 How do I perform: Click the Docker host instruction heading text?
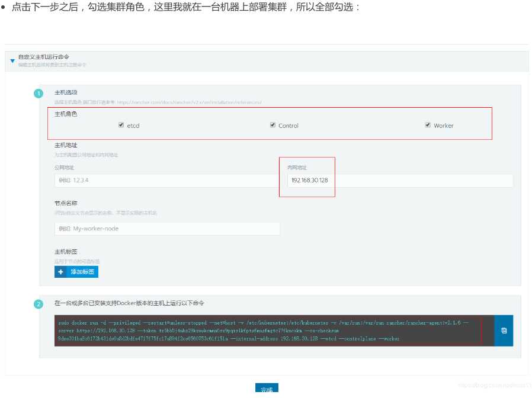point(129,303)
